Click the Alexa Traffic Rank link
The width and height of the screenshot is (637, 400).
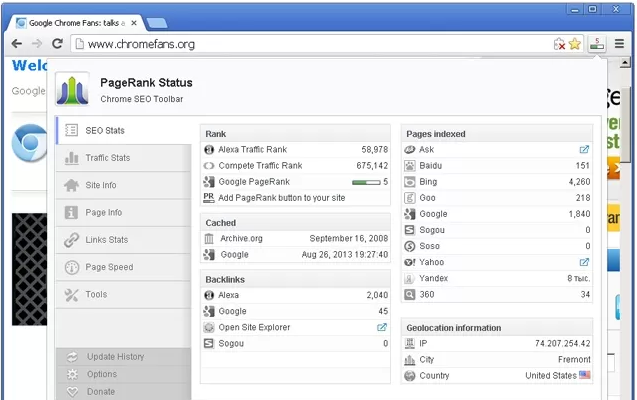click(x=252, y=149)
